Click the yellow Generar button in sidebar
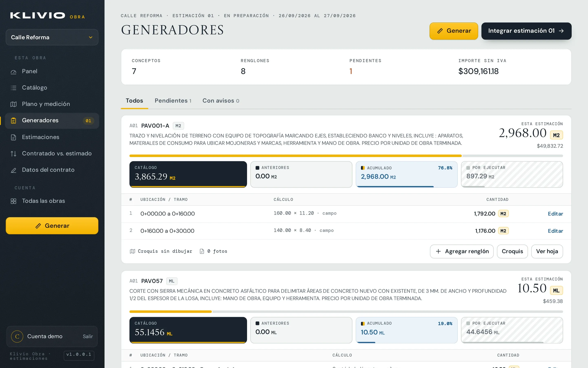 52,226
